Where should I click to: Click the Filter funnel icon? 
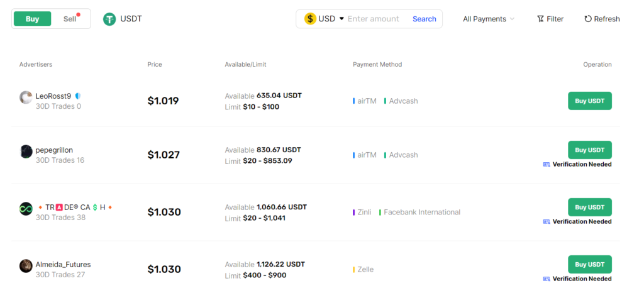[x=540, y=19]
